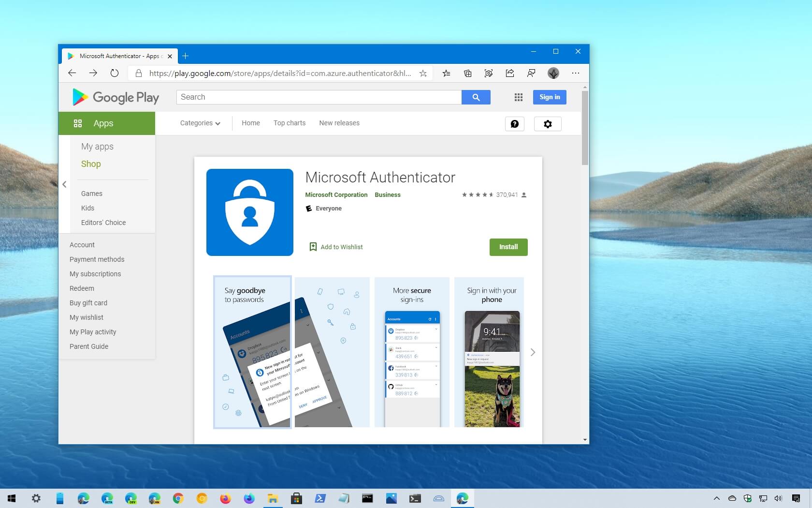Viewport: 812px width, 508px height.
Task: Open Microsoft Store from the taskbar
Action: pyautogui.click(x=296, y=498)
